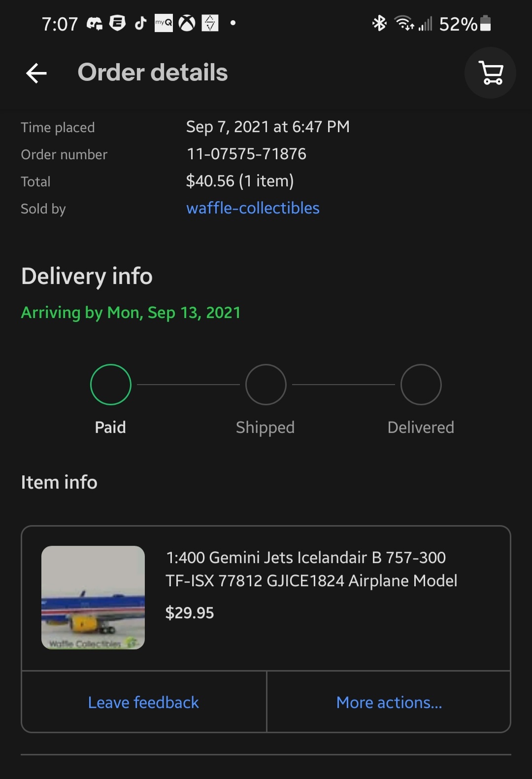Open the Icelandair airplane model thumbnail
The height and width of the screenshot is (779, 532).
tap(93, 598)
